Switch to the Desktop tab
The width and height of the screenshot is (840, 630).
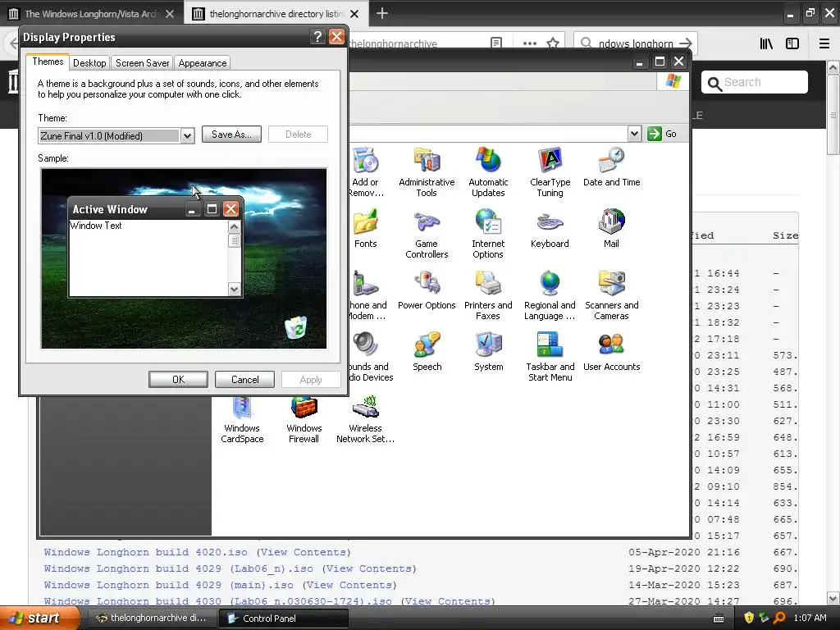89,63
